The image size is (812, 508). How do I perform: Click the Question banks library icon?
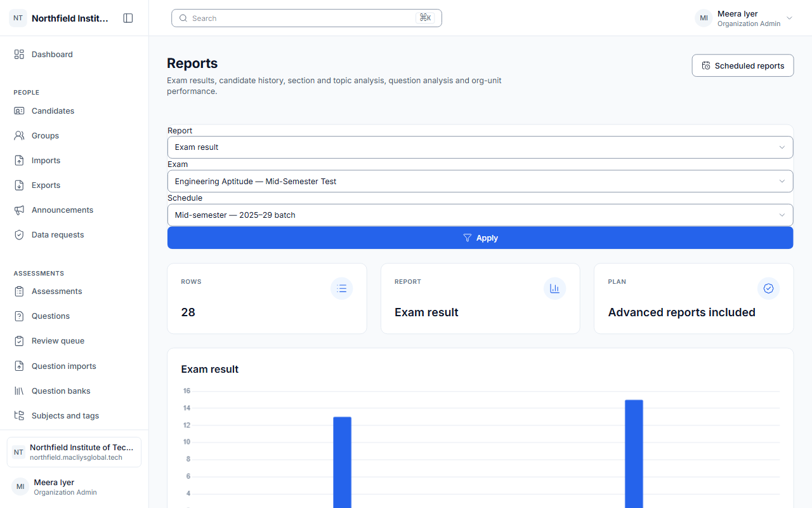point(19,391)
